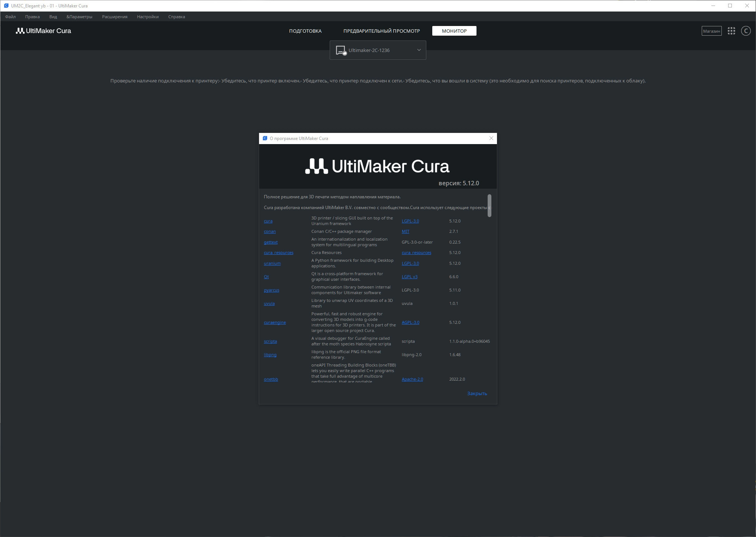Image resolution: width=756 pixels, height=537 pixels.
Task: Click Cura icon in About dialog title bar
Action: pyautogui.click(x=265, y=139)
